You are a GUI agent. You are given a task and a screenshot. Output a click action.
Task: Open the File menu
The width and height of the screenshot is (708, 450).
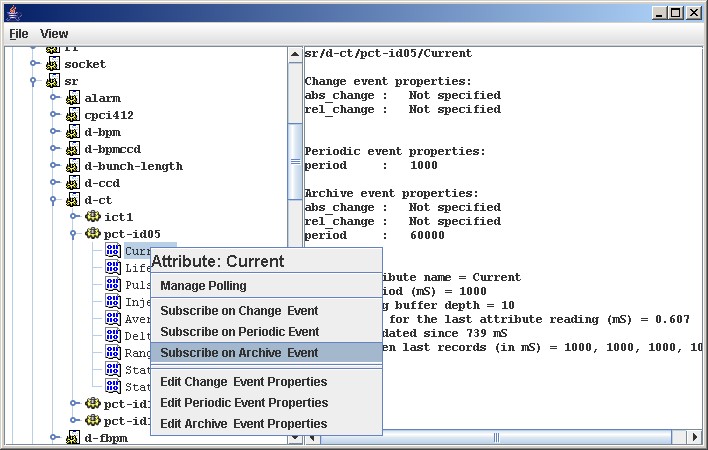click(x=19, y=33)
